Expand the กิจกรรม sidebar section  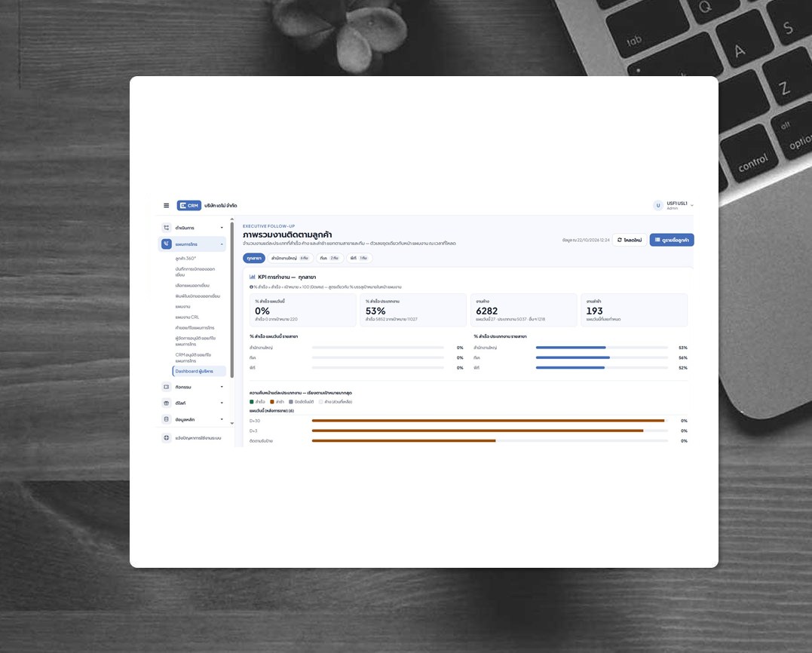tap(192, 387)
